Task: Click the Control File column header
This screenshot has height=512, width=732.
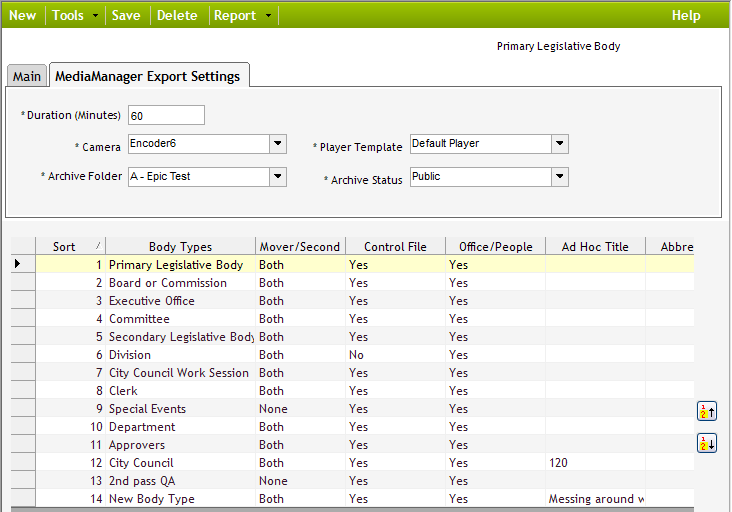Action: tap(395, 246)
